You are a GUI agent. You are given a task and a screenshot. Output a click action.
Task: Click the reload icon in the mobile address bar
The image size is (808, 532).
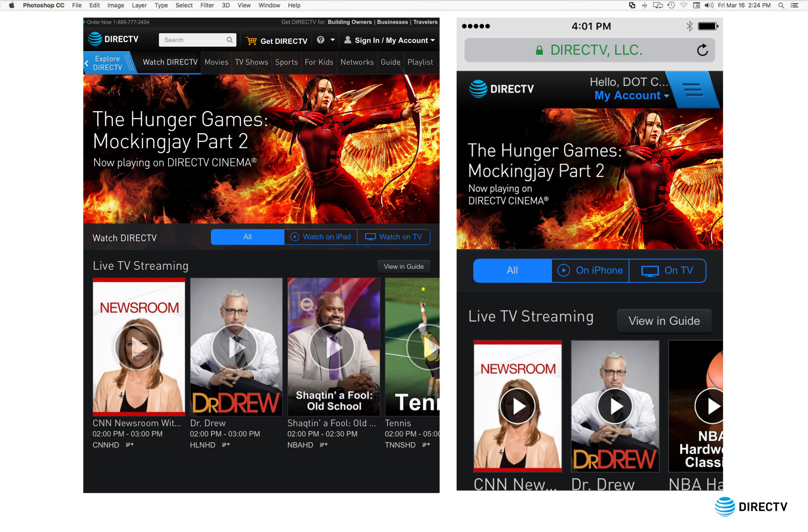[702, 50]
